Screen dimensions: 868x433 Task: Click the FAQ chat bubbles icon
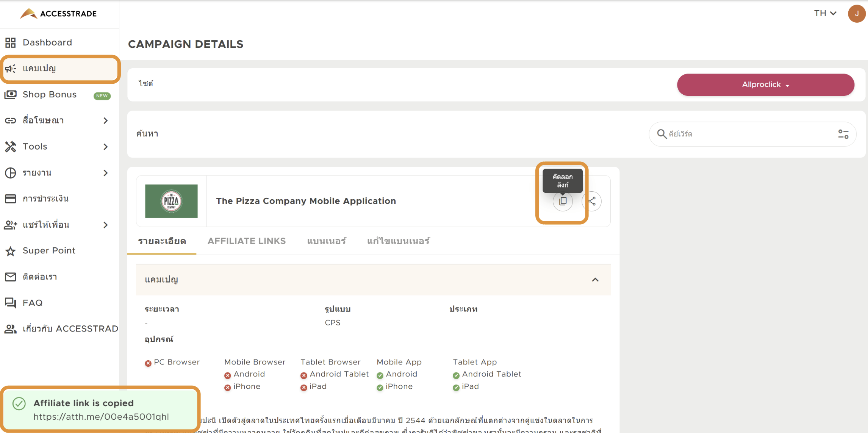(x=11, y=303)
